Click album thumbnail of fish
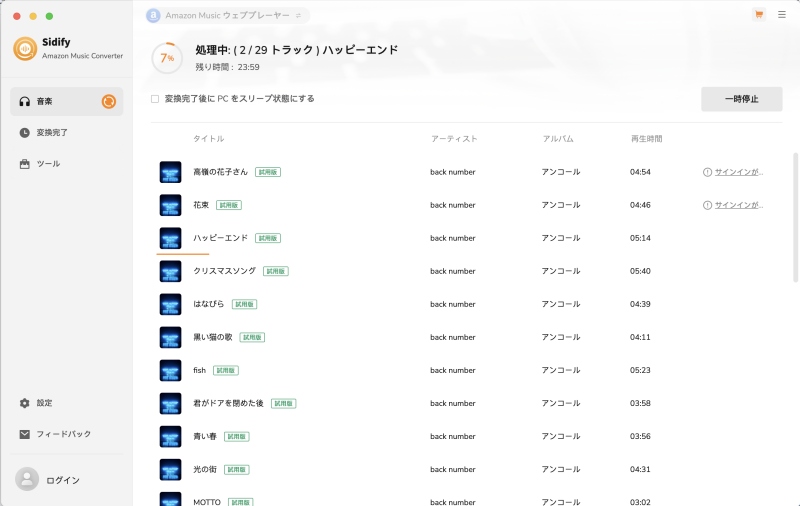 point(170,370)
